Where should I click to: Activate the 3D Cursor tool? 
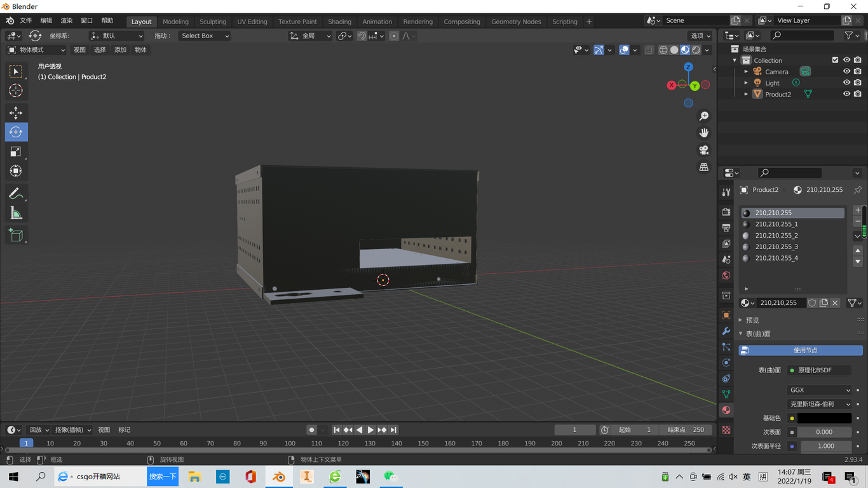(x=16, y=91)
